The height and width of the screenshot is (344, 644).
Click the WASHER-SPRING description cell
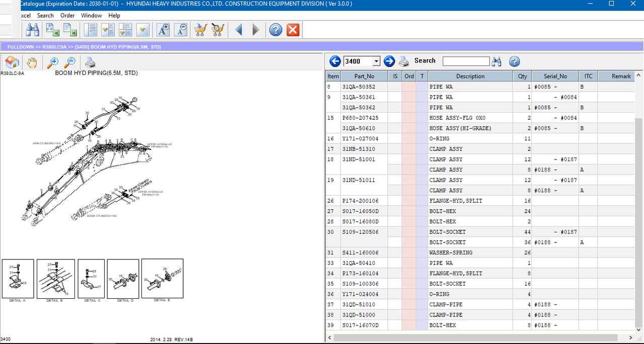[470, 252]
